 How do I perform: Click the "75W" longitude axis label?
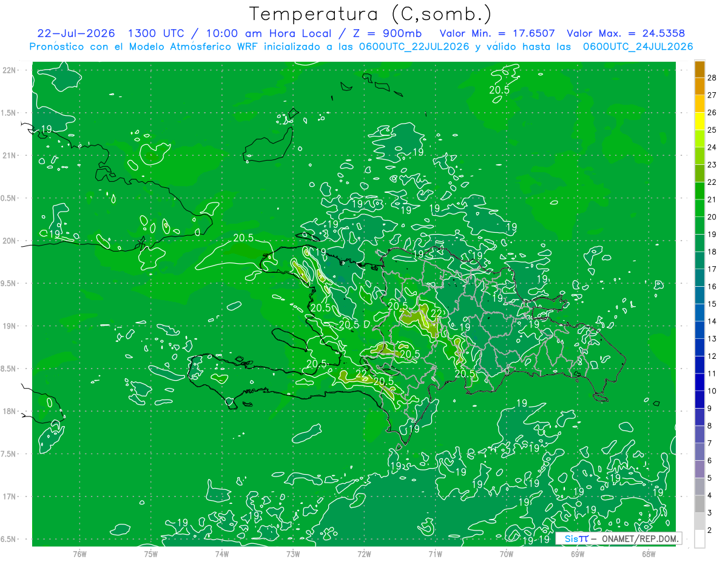click(x=151, y=554)
